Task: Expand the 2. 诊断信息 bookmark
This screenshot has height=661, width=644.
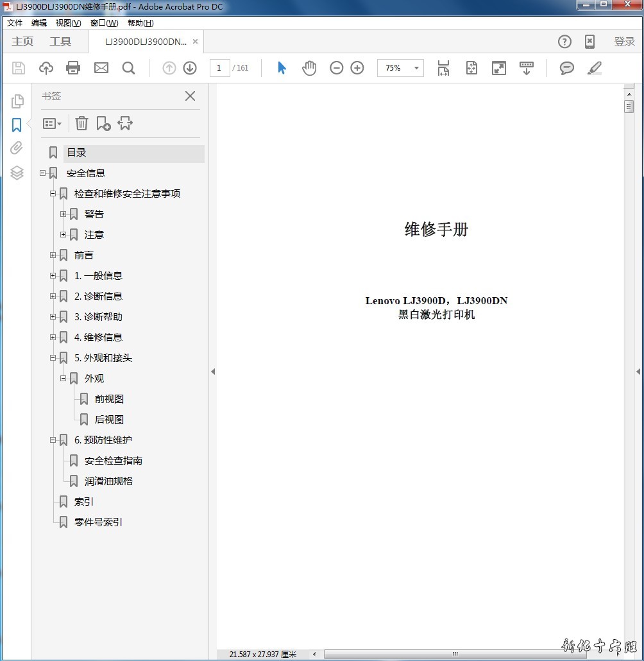Action: (53, 296)
